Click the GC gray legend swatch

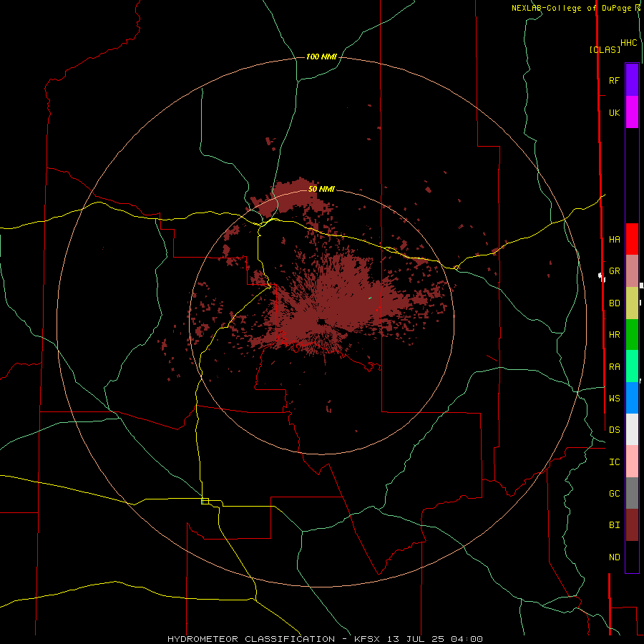click(632, 493)
